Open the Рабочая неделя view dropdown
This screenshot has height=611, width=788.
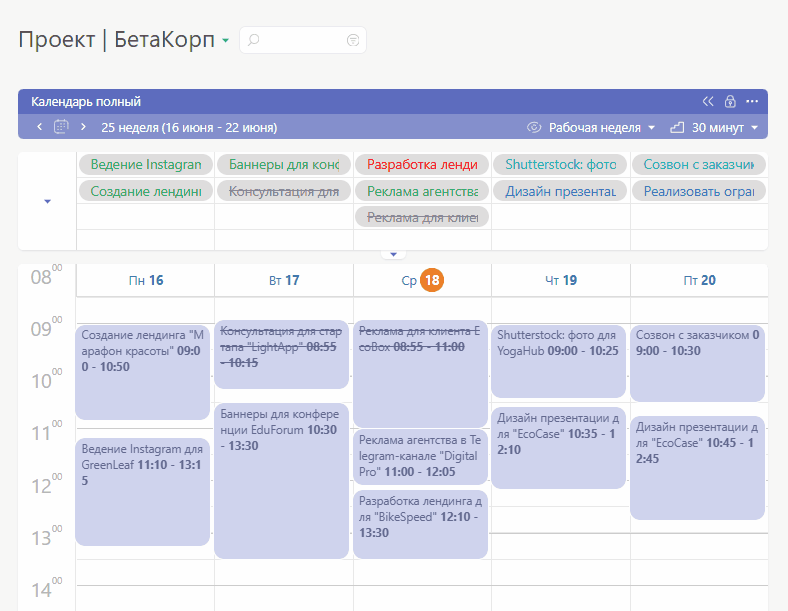[602, 128]
